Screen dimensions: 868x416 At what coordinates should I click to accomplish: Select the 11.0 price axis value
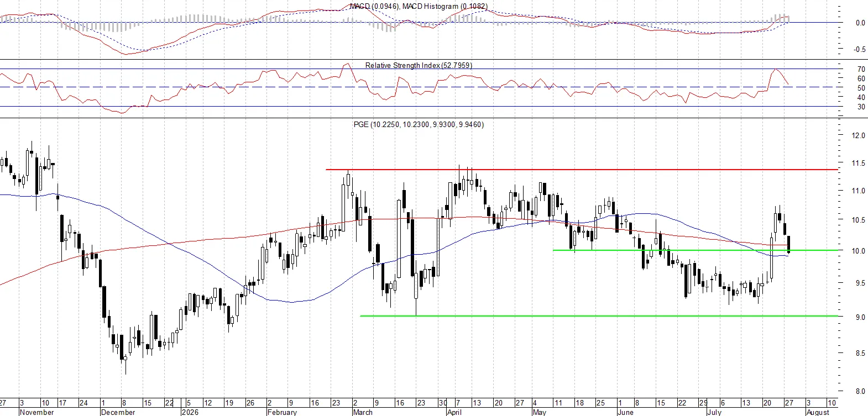pos(858,191)
